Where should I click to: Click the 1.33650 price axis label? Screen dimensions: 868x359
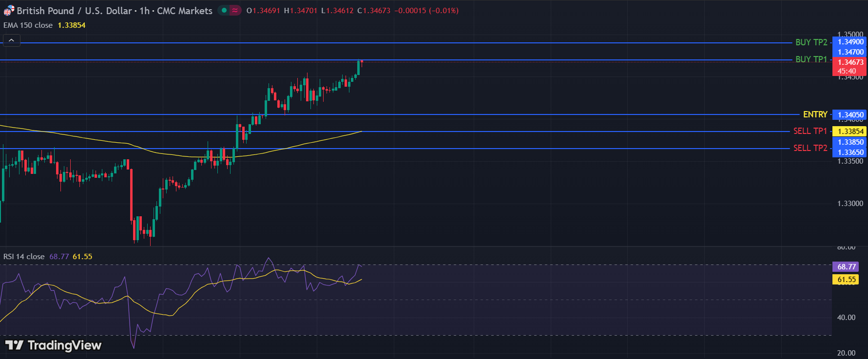click(x=850, y=152)
